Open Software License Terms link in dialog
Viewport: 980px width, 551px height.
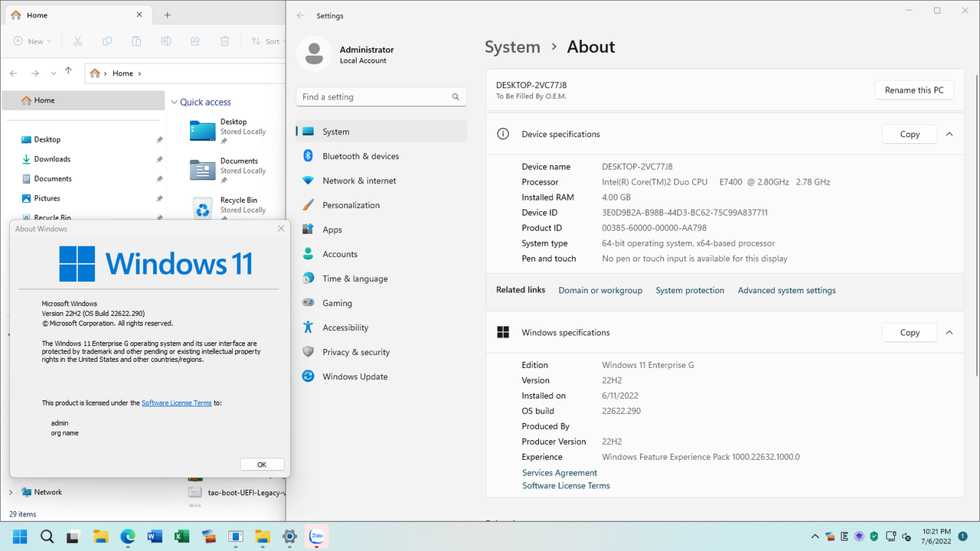click(177, 403)
